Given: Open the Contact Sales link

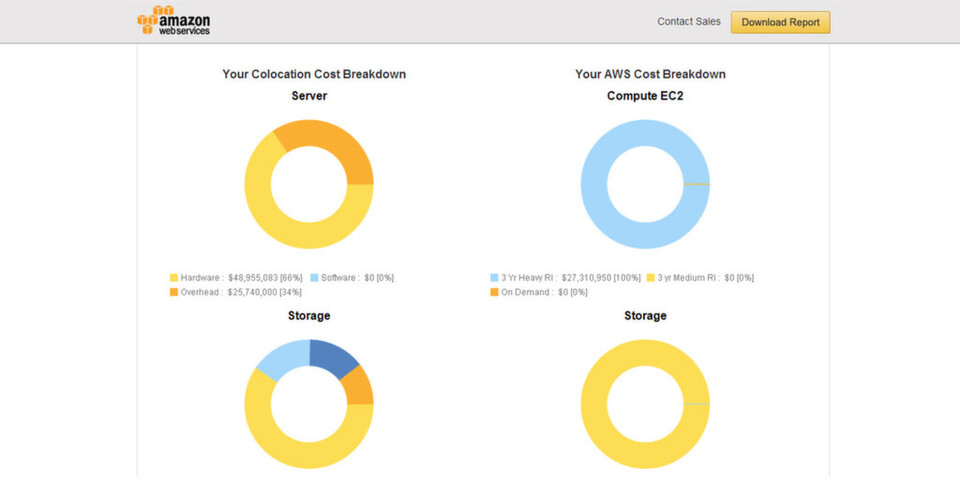Looking at the screenshot, I should [x=689, y=21].
